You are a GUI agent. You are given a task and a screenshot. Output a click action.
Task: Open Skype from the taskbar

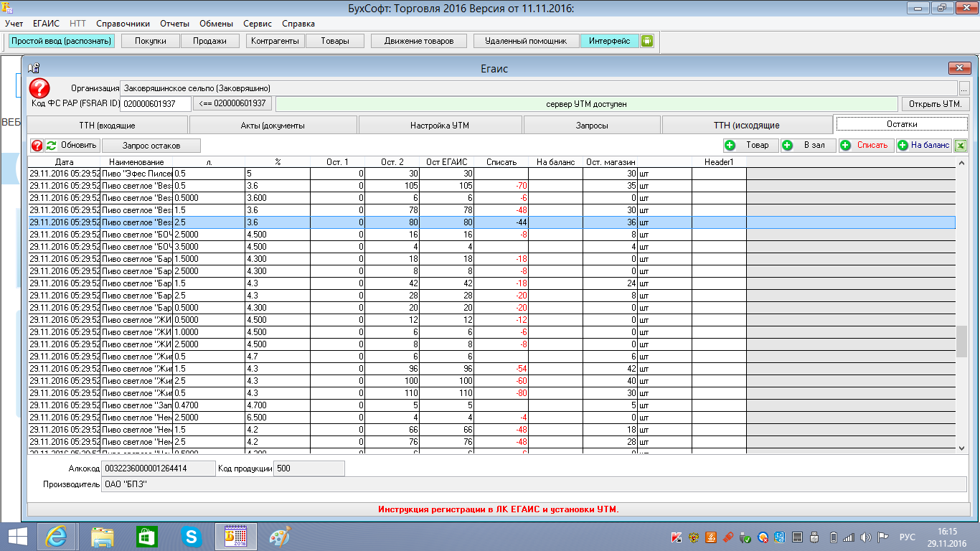pos(190,536)
